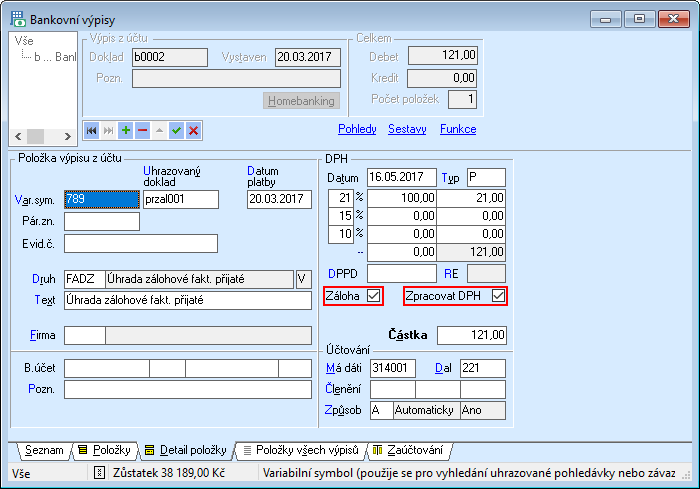
Task: Click the Firma code field
Action: (x=85, y=335)
